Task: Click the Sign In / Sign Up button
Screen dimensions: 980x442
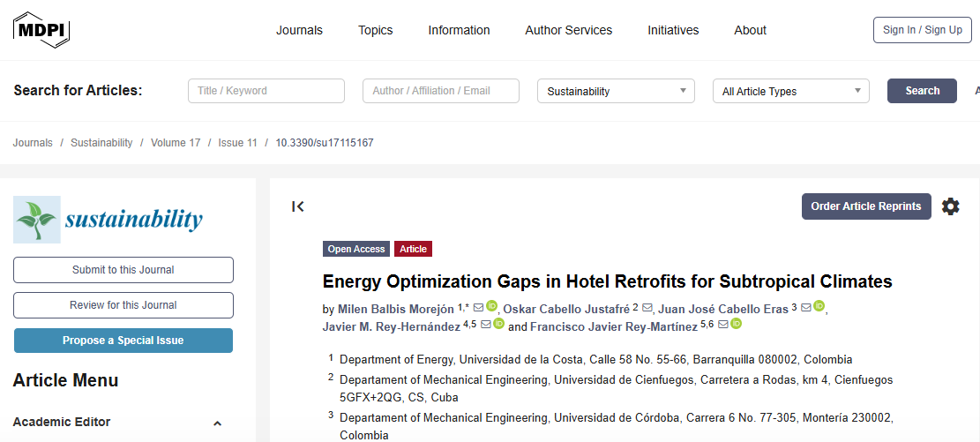Action: (x=922, y=30)
